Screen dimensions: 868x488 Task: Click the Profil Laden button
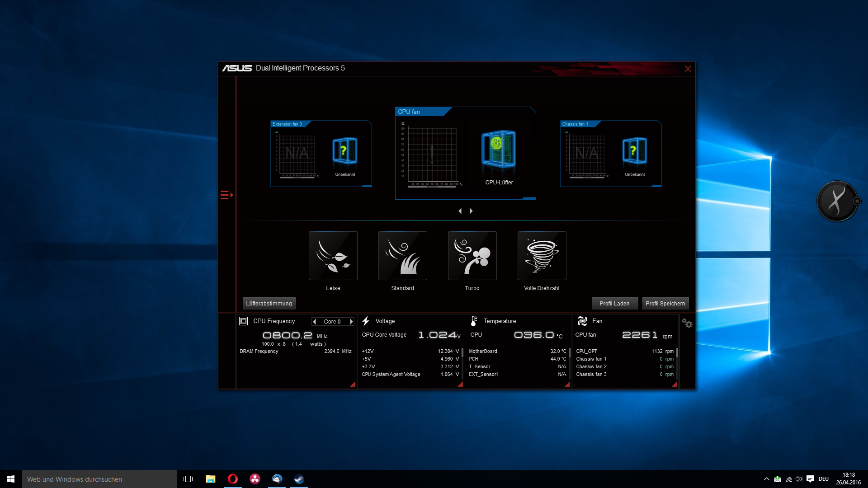[614, 304]
